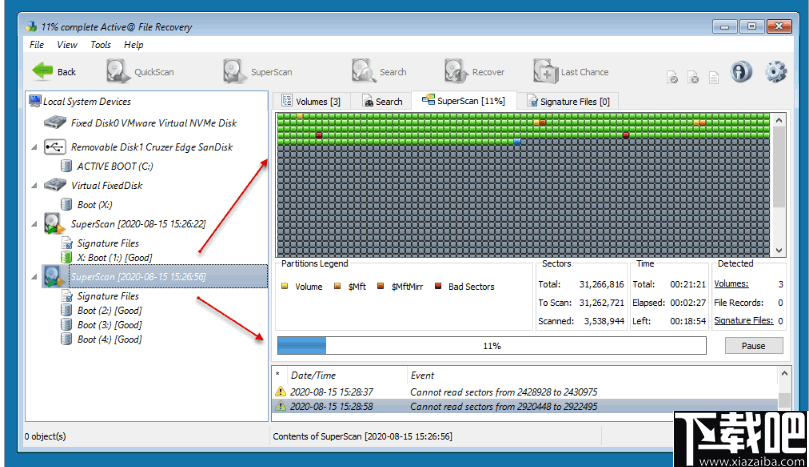The width and height of the screenshot is (809, 467).
Task: Select the Boot (3:) [Good] volume
Action: [109, 325]
